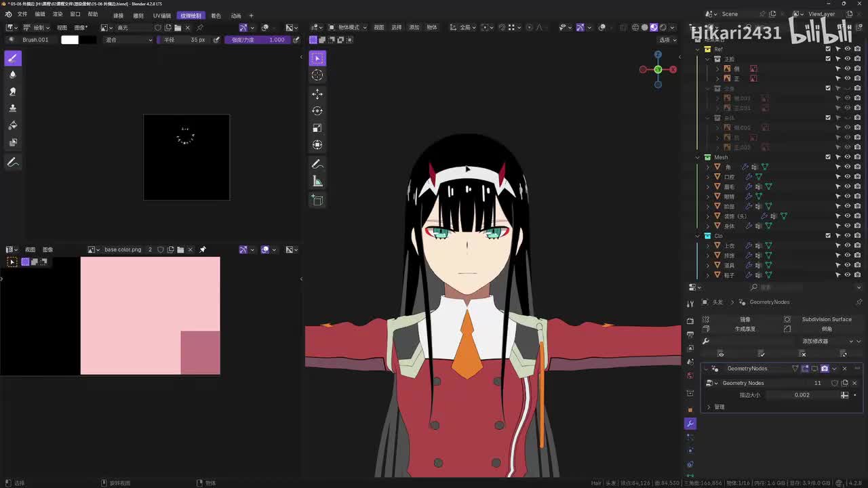Expand the 上衣 object row
868x488 pixels.
(709, 246)
